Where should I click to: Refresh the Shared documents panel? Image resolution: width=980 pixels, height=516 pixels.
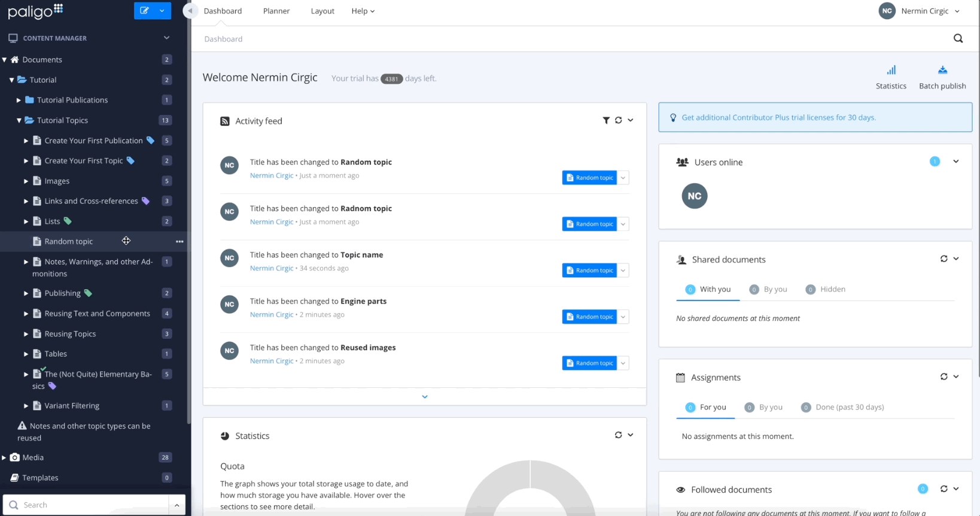pos(944,259)
